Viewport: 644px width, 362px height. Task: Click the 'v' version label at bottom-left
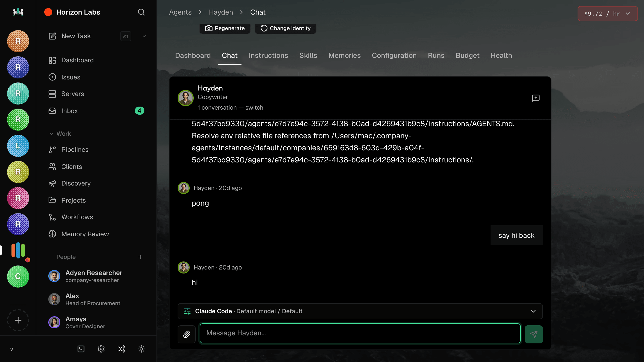(x=12, y=349)
